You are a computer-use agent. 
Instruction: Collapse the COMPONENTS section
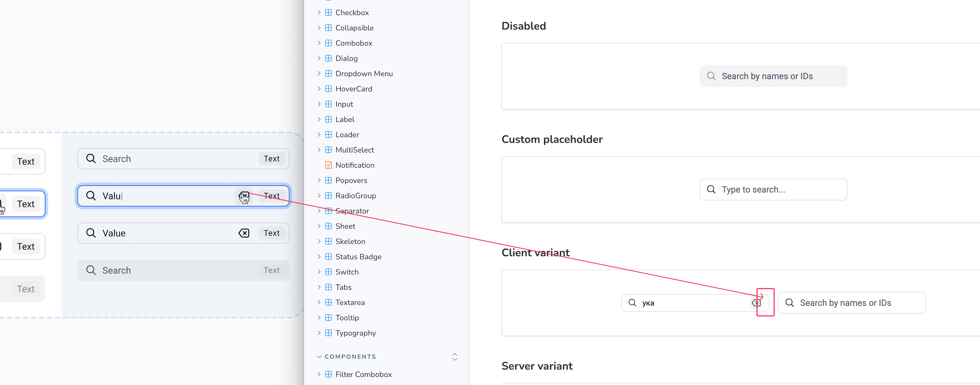tap(319, 357)
